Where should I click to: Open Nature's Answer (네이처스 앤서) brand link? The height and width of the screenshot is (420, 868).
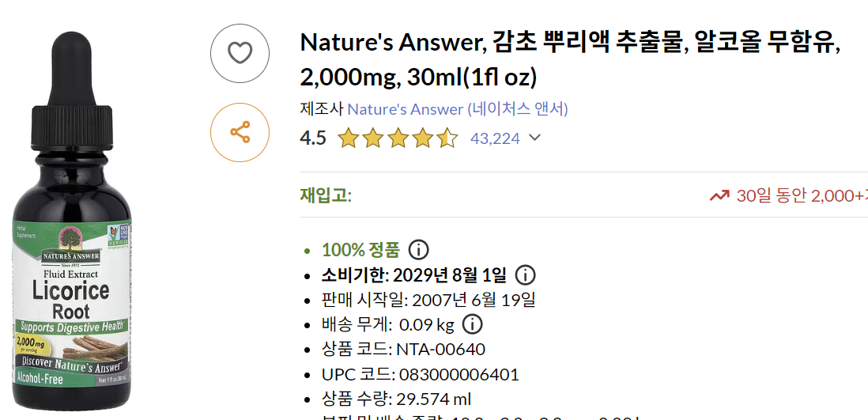[457, 108]
